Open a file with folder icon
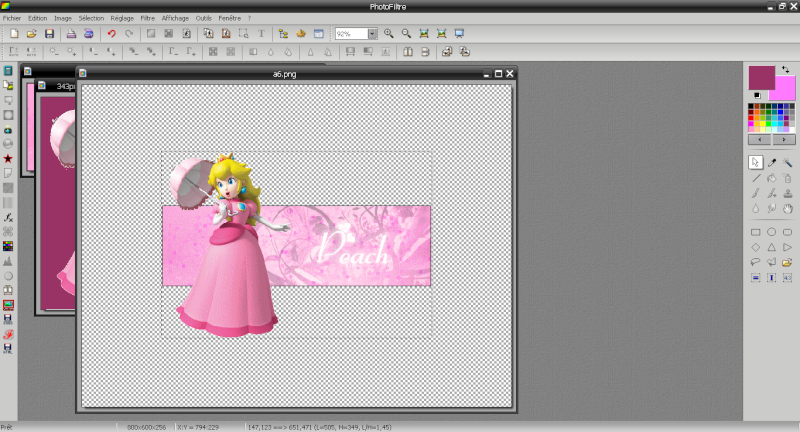This screenshot has width=800, height=432. tap(32, 34)
